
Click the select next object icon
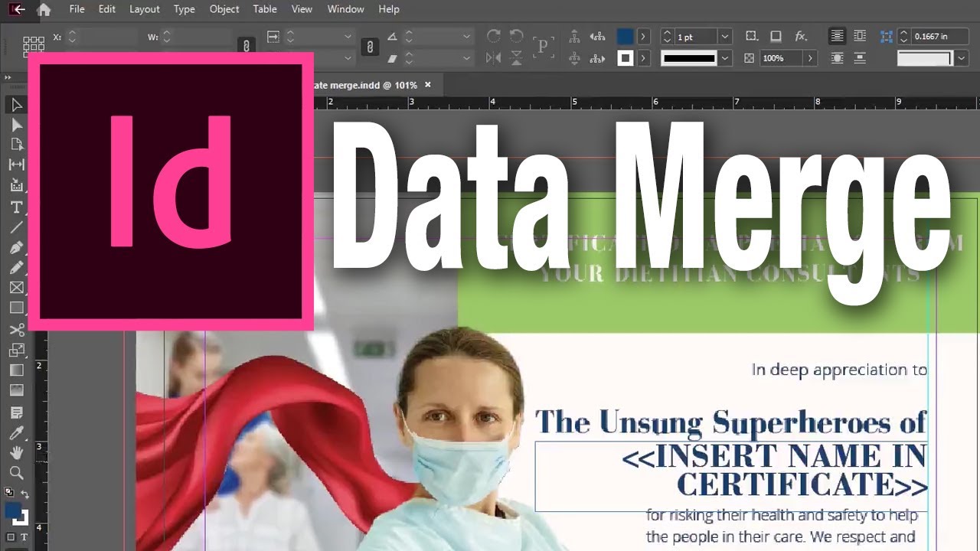599,57
